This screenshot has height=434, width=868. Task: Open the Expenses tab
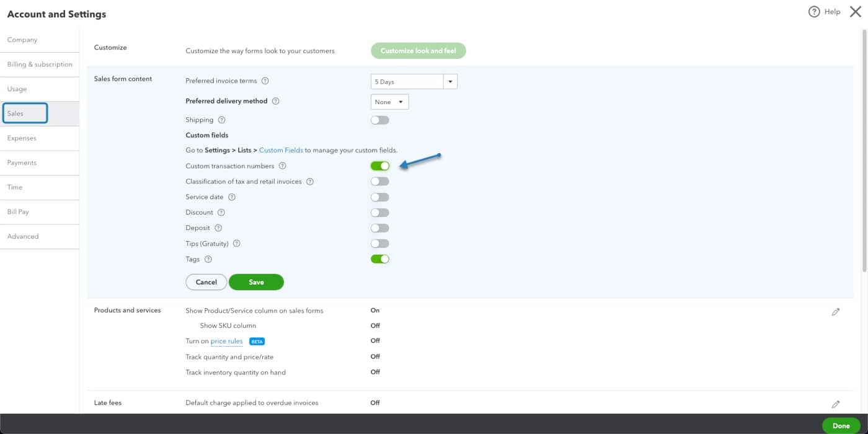[40, 138]
